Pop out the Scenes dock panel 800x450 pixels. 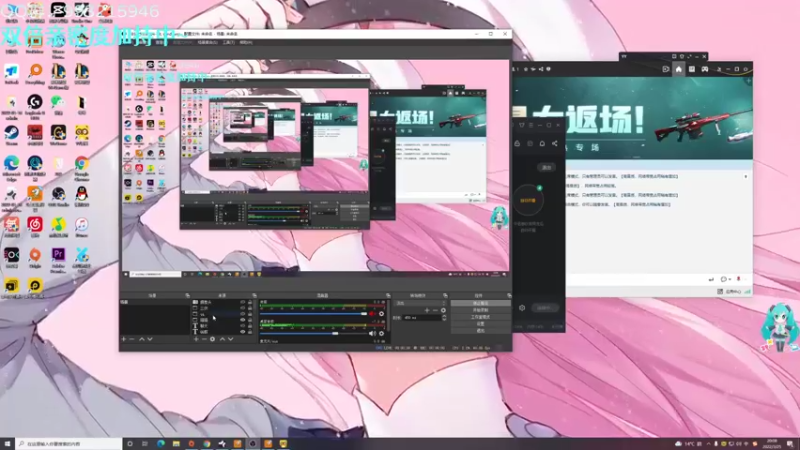(x=187, y=295)
